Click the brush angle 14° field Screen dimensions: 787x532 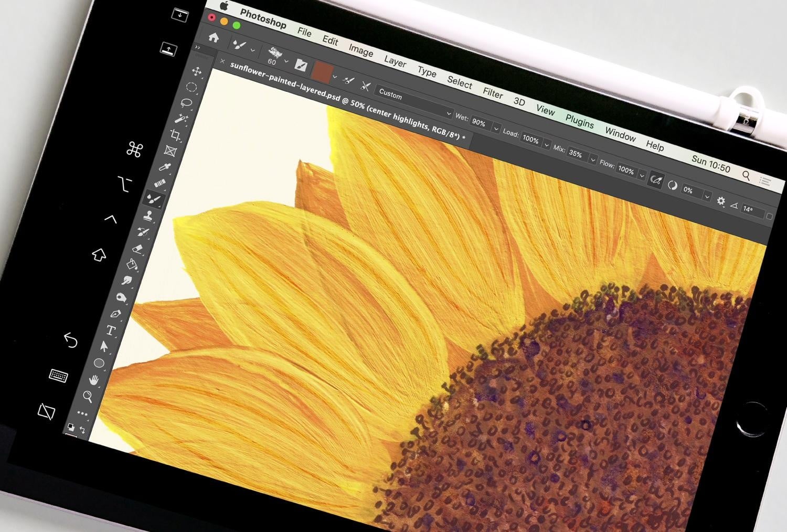click(x=752, y=210)
